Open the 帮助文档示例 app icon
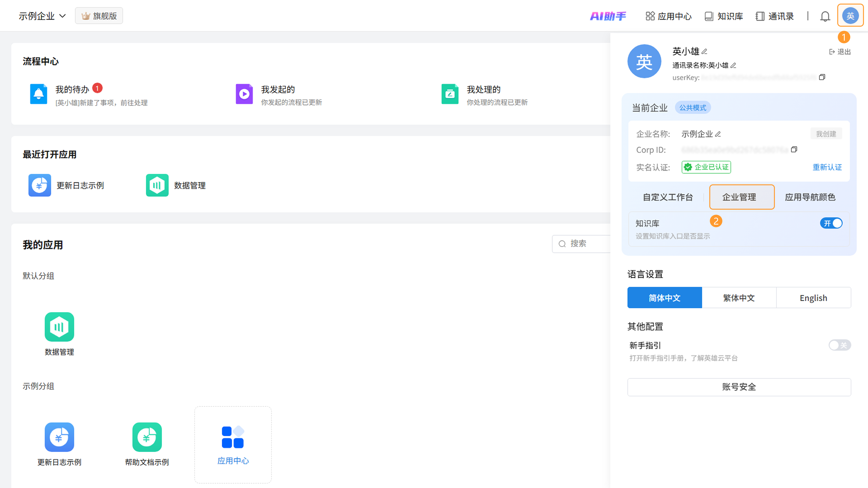 coord(147,437)
